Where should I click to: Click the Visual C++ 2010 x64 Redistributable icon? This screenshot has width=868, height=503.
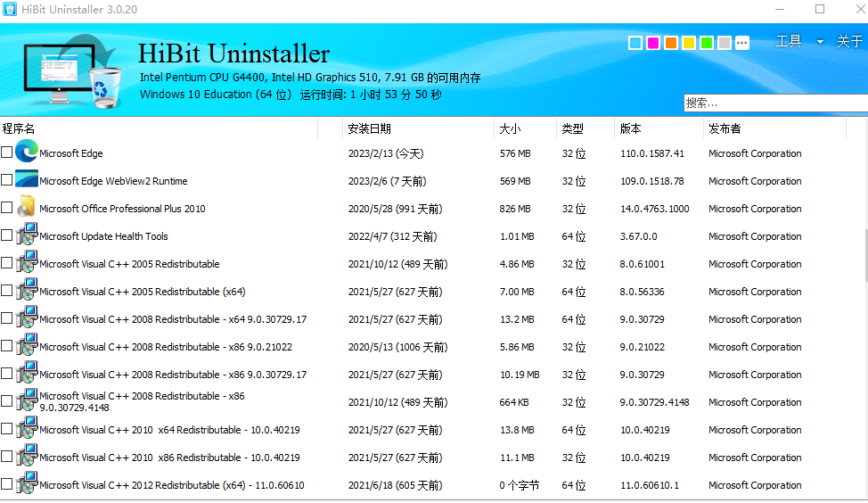click(27, 428)
